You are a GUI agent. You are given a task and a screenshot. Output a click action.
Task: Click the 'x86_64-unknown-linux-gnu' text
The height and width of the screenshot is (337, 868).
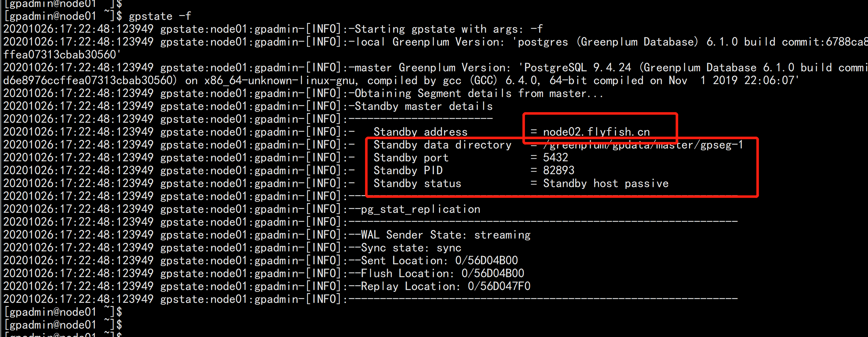point(279,80)
